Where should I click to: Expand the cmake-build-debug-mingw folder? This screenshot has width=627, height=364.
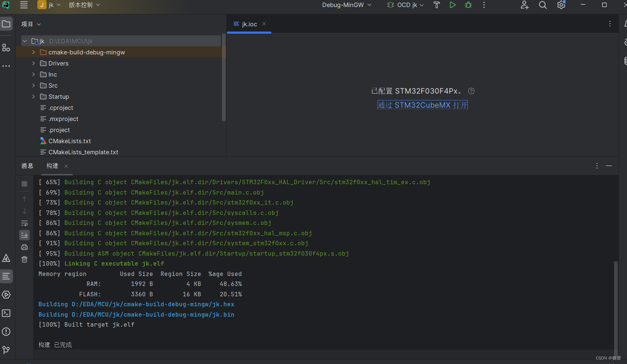pos(33,52)
